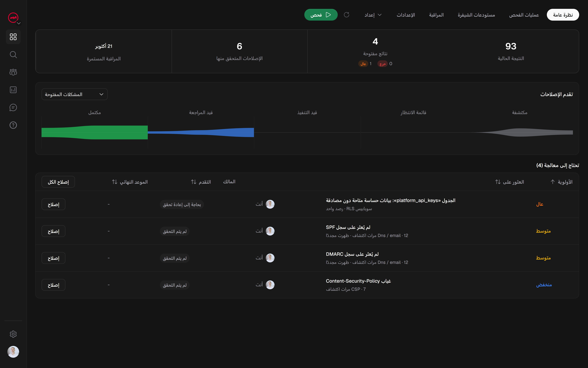The width and height of the screenshot is (588, 368).
Task: Click إصلاح for platform_api_keys row
Action: point(53,204)
